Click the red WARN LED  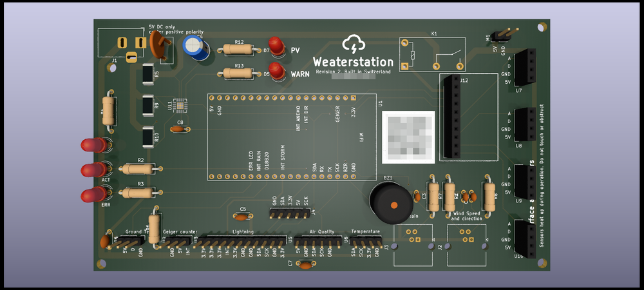pyautogui.click(x=278, y=71)
